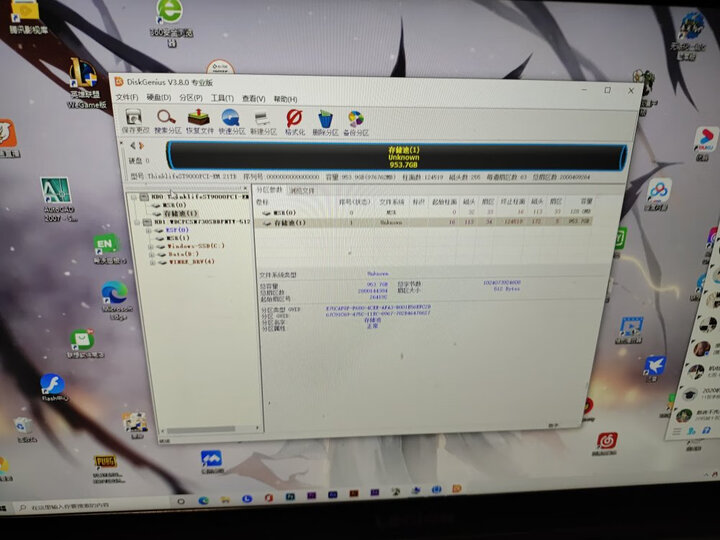The height and width of the screenshot is (540, 720).
Task: Click the next disk orange arrow
Action: click(141, 146)
